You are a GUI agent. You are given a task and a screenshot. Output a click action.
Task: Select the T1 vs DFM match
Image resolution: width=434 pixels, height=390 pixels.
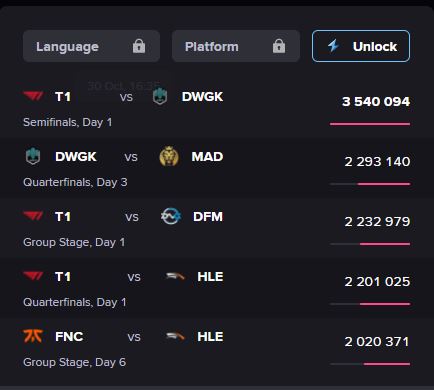[217, 228]
